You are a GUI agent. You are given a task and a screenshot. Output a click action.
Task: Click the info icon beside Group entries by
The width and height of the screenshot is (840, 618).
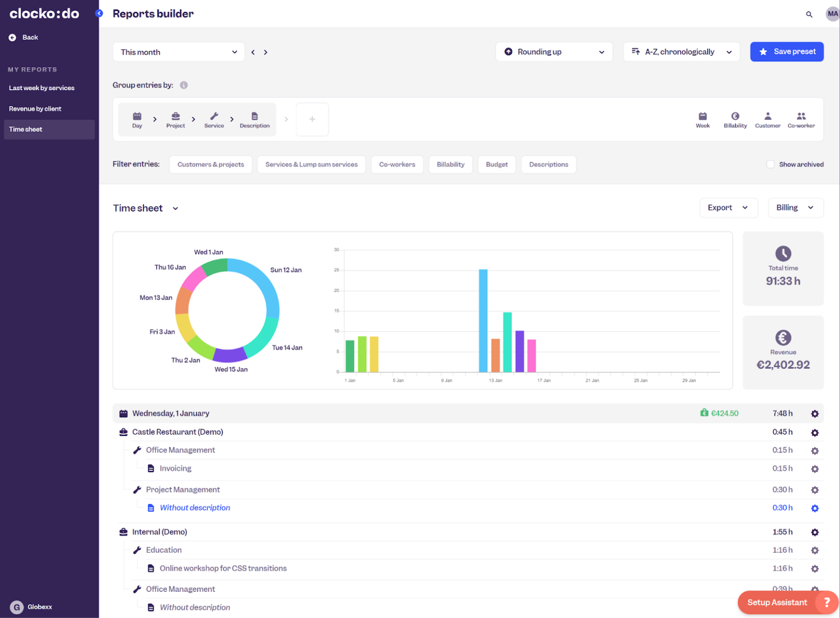coord(184,85)
